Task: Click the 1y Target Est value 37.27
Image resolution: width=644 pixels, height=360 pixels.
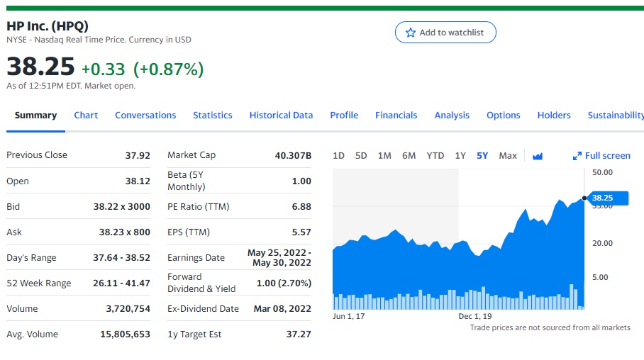Action: tap(299, 334)
